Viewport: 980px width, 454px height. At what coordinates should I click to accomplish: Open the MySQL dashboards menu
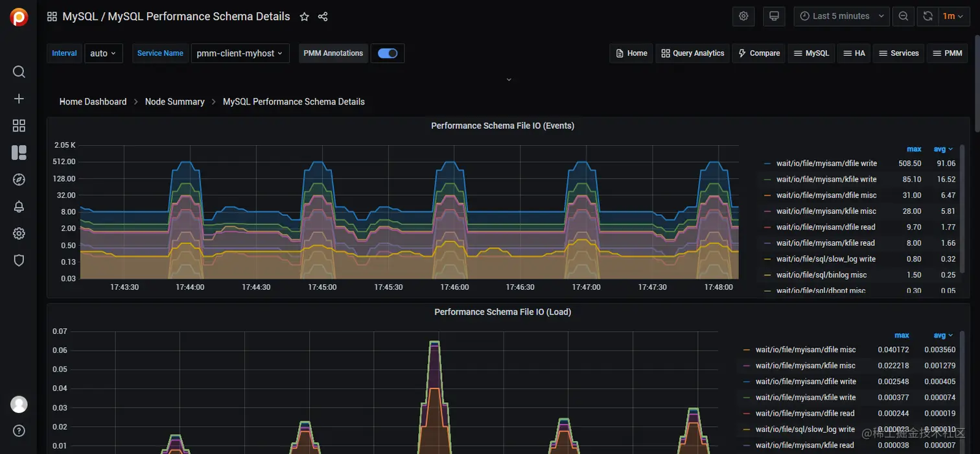coord(811,53)
